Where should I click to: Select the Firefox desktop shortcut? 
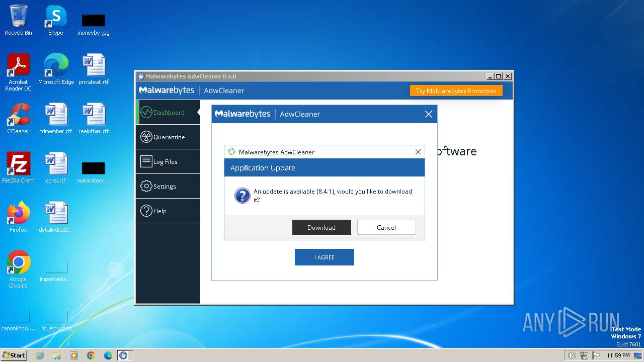pyautogui.click(x=18, y=217)
